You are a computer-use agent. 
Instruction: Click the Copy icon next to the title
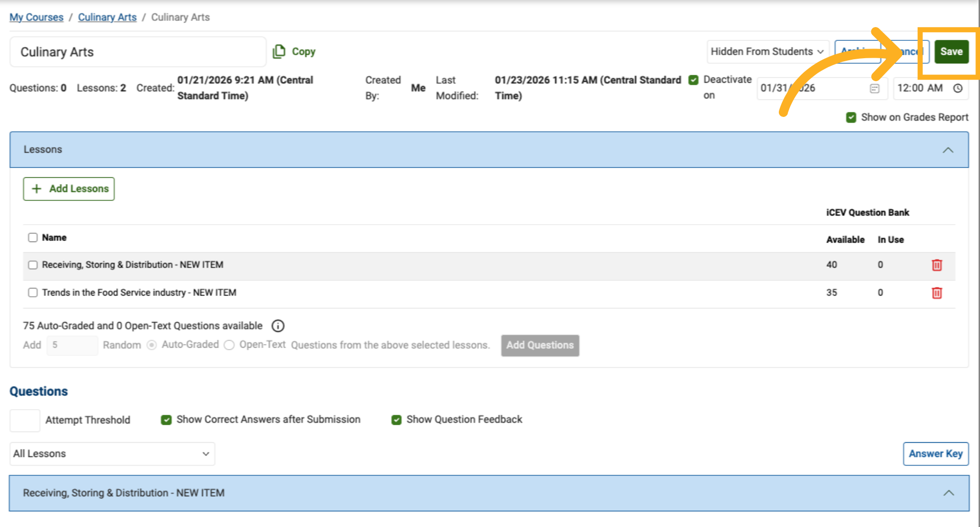(x=279, y=52)
